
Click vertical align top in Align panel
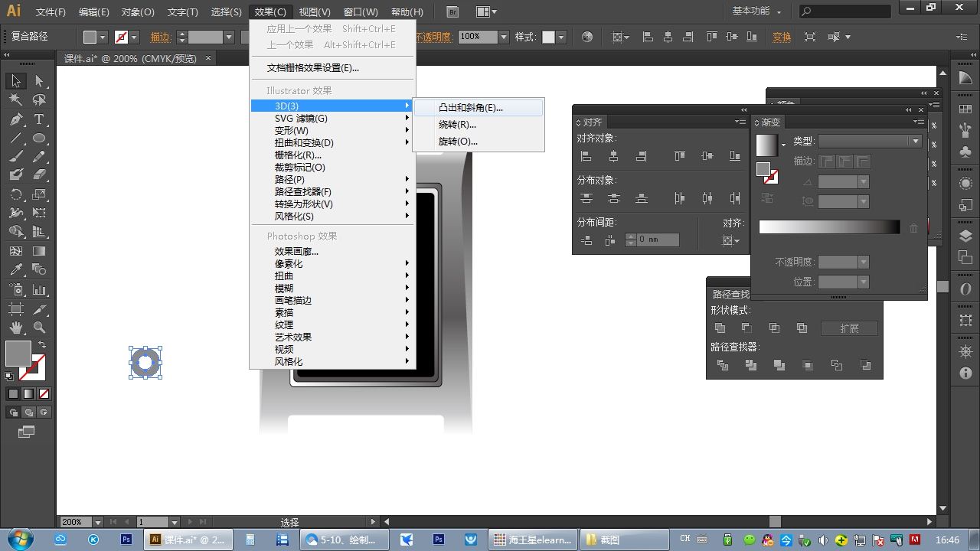point(680,156)
